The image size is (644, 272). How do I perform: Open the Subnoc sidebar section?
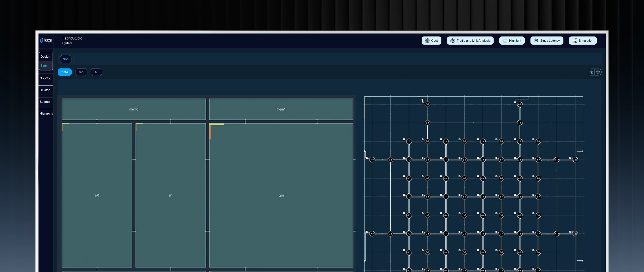click(x=45, y=102)
